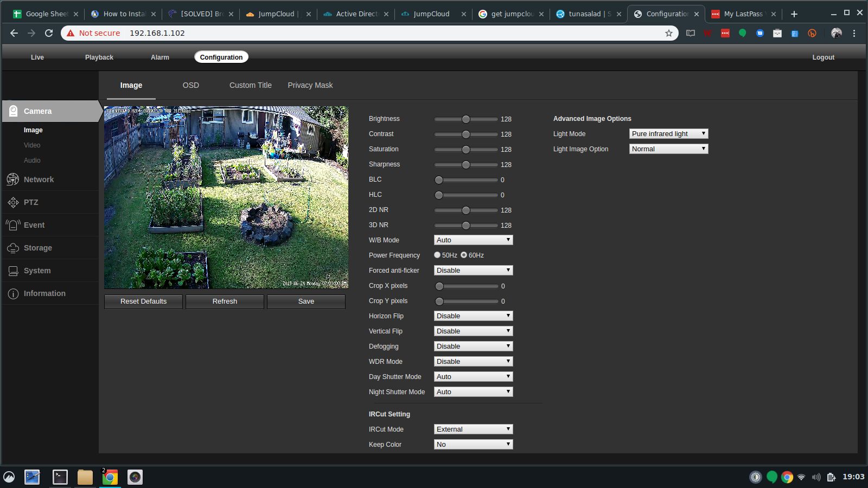The height and width of the screenshot is (488, 868).
Task: Select 50Hz power frequency
Action: point(437,255)
